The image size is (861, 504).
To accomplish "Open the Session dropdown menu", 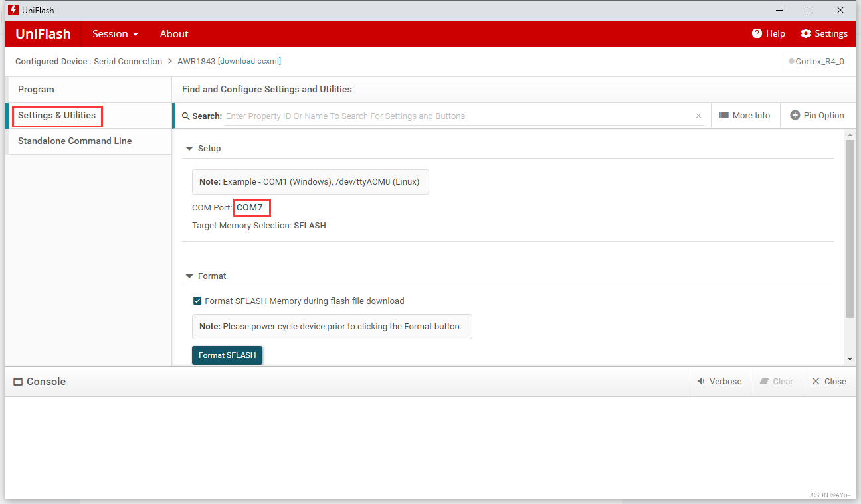I will click(x=116, y=33).
